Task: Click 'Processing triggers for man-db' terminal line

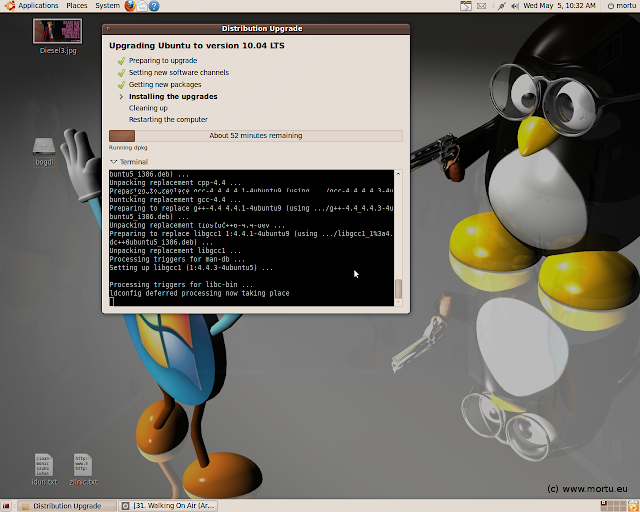Action: click(x=177, y=259)
